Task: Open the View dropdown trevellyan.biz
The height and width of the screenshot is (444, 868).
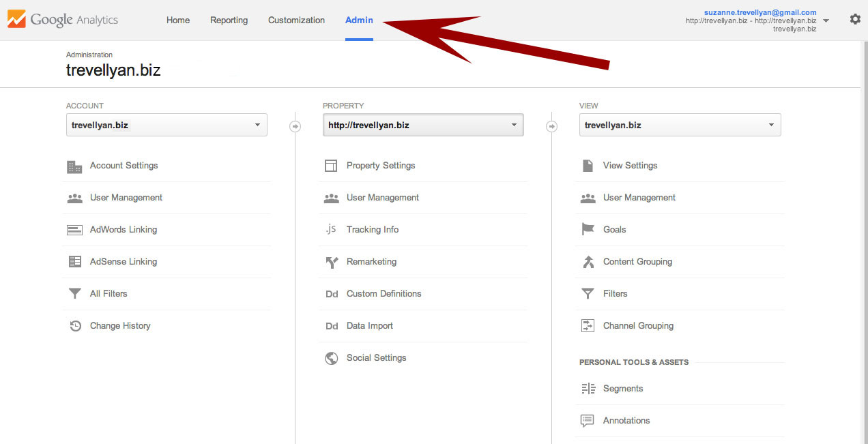Action: coord(680,125)
